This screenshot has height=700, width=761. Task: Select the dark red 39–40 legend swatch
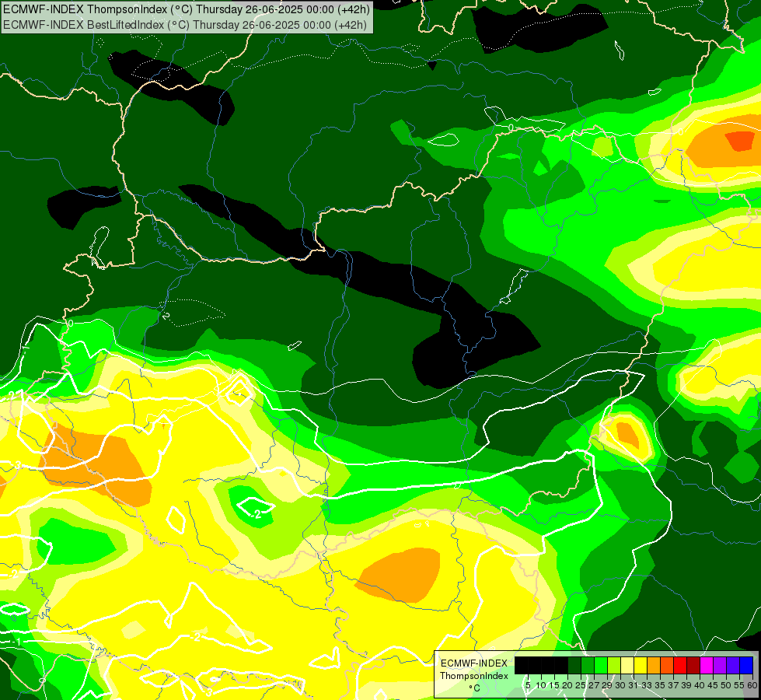(693, 665)
